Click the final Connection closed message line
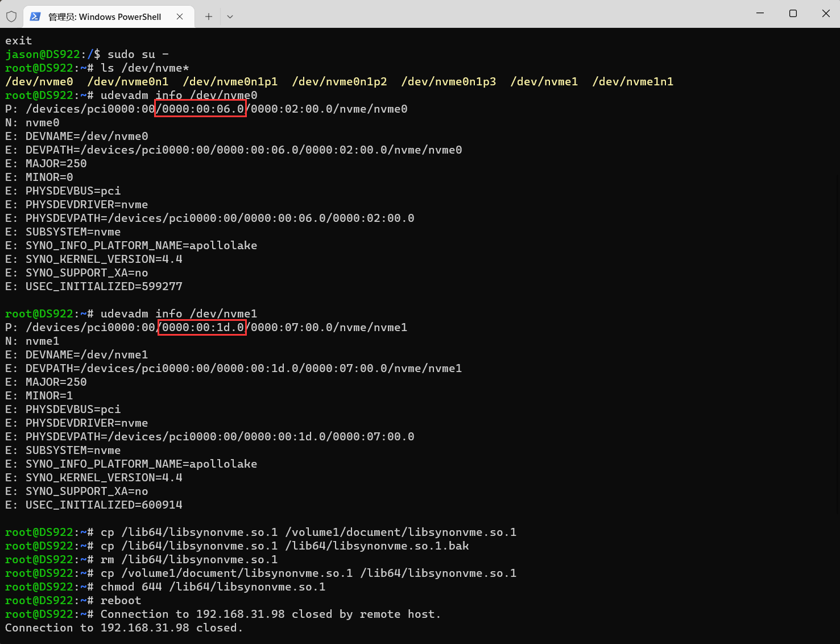840x644 pixels. [x=124, y=628]
